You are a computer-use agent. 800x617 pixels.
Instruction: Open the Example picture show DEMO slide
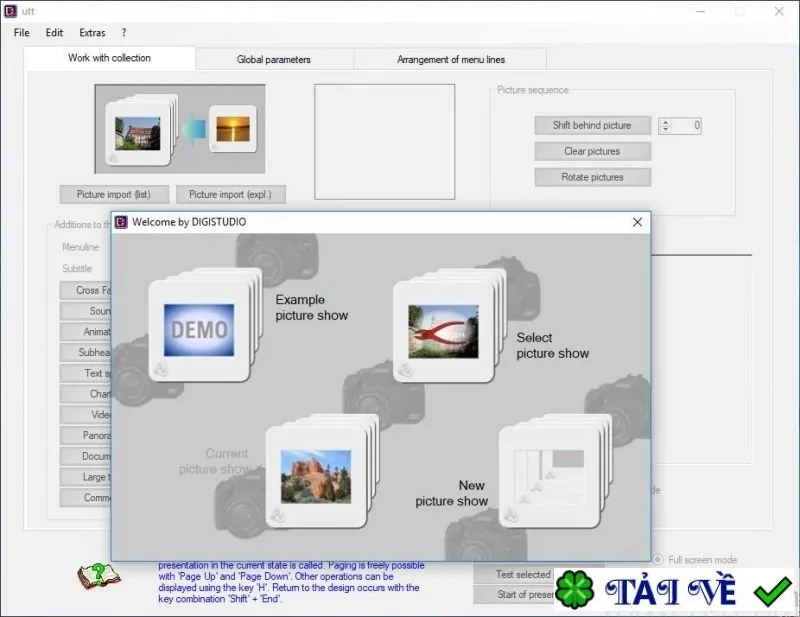click(x=205, y=325)
